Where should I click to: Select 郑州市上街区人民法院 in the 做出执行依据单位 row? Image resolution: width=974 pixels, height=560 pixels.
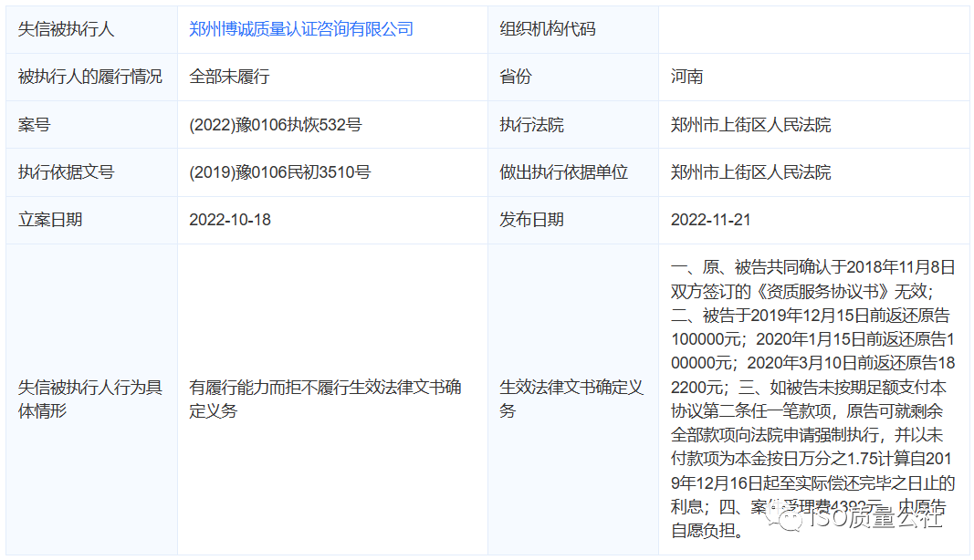(750, 172)
